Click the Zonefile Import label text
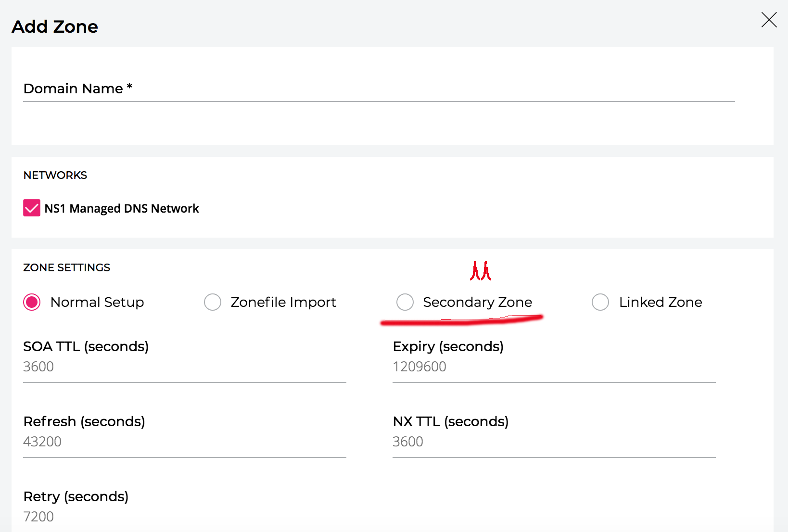This screenshot has width=788, height=532. click(x=283, y=303)
